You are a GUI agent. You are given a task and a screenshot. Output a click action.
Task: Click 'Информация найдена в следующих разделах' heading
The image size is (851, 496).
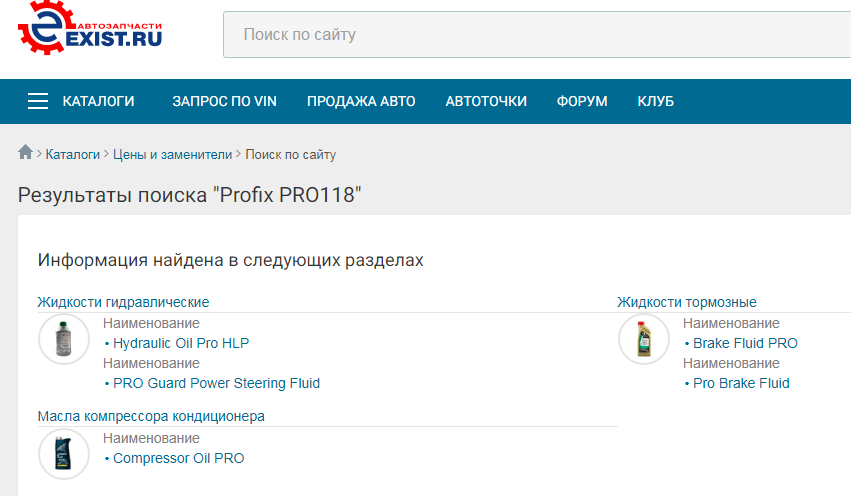click(x=231, y=260)
